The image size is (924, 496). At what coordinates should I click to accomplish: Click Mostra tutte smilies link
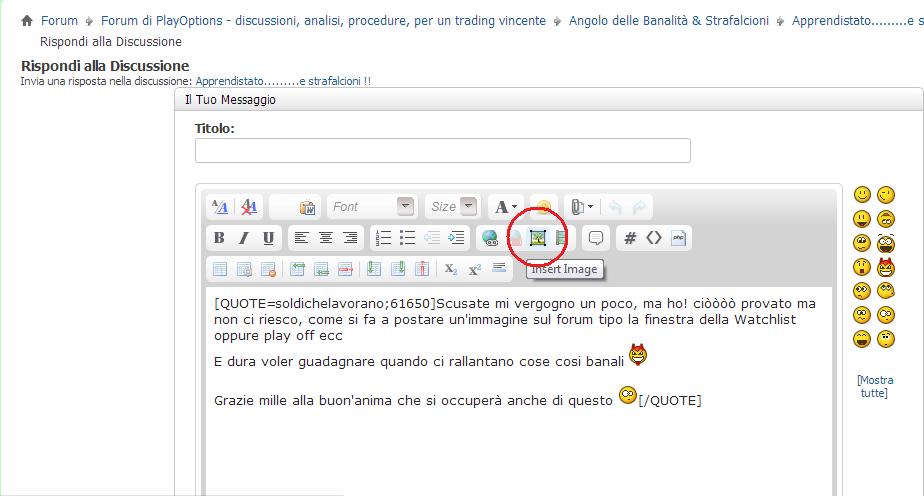tap(874, 386)
